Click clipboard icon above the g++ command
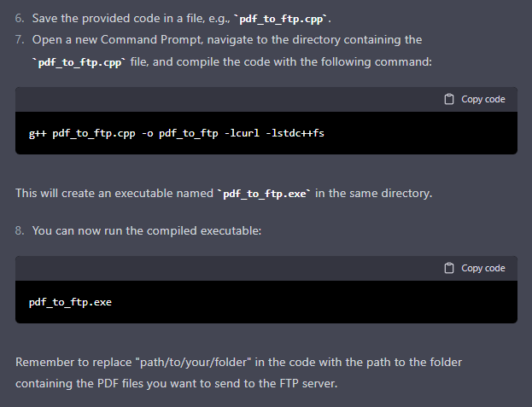This screenshot has height=407, width=532. coord(450,99)
